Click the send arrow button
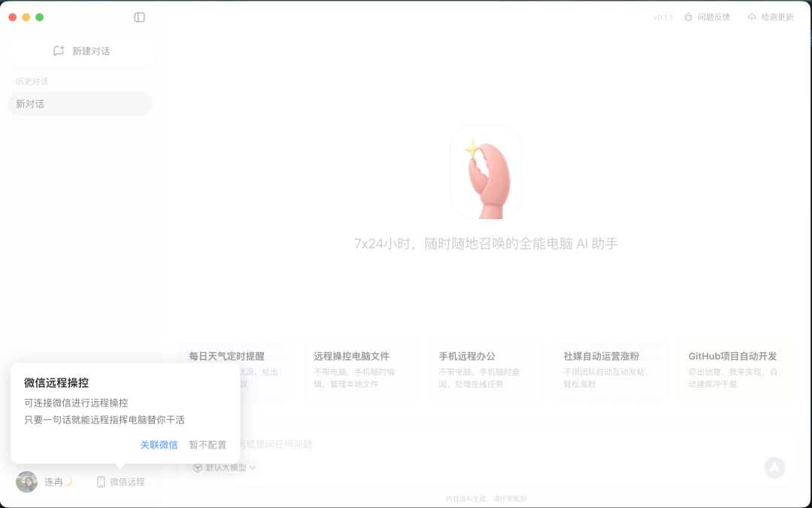Screen dimensions: 812x508 point(774,467)
